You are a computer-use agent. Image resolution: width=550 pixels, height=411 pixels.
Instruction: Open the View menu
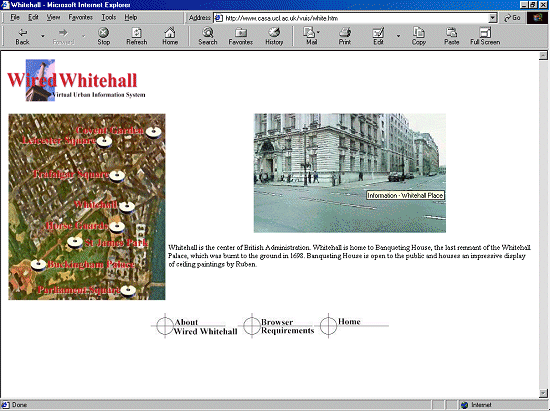pyautogui.click(x=53, y=17)
